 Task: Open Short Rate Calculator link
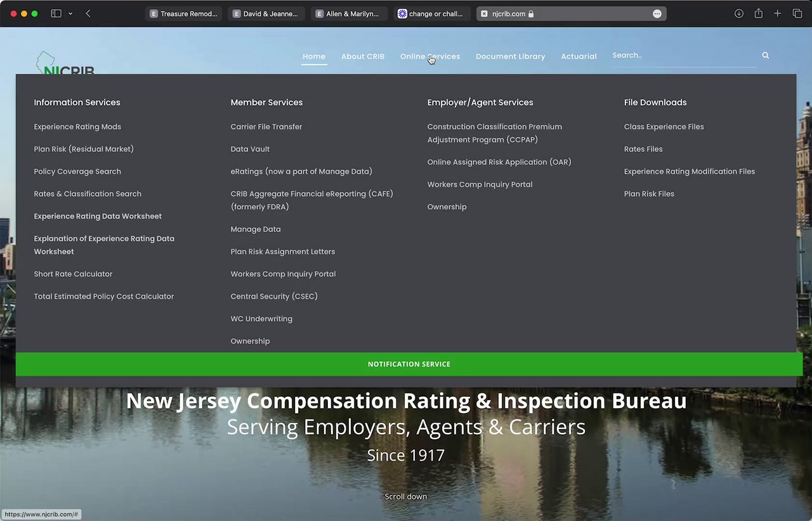[x=73, y=274]
